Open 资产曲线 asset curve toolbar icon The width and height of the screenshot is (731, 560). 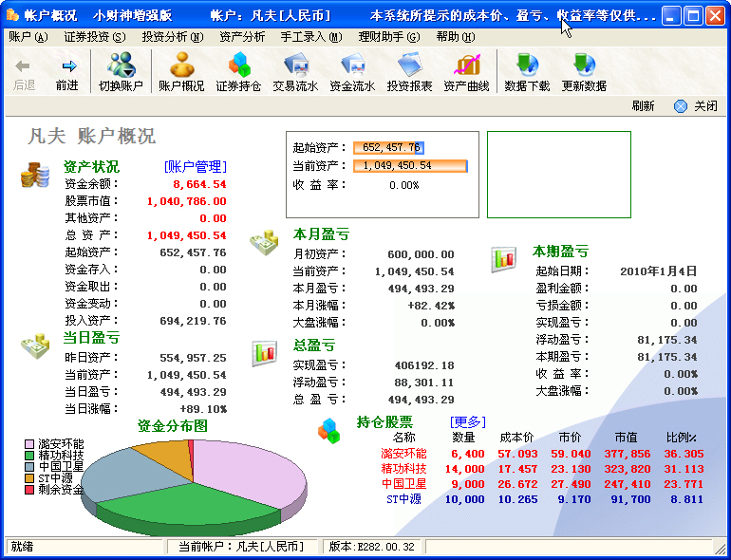[x=467, y=65]
